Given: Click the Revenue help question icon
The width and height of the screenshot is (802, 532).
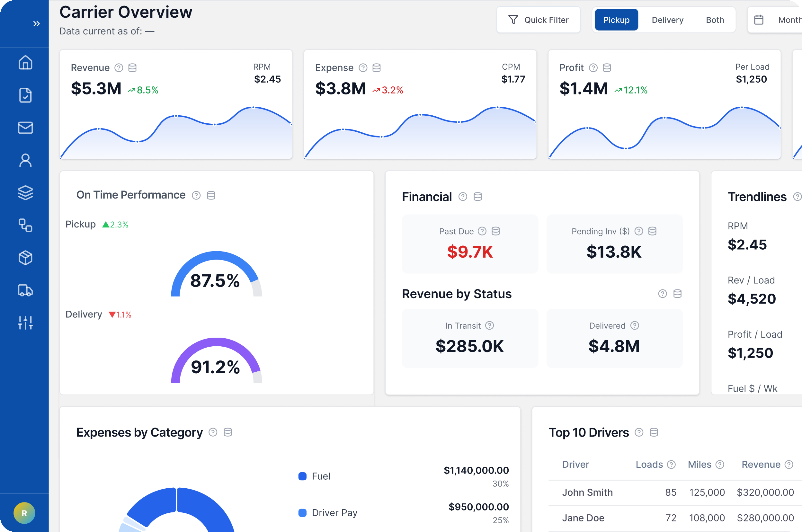Looking at the screenshot, I should coord(119,68).
